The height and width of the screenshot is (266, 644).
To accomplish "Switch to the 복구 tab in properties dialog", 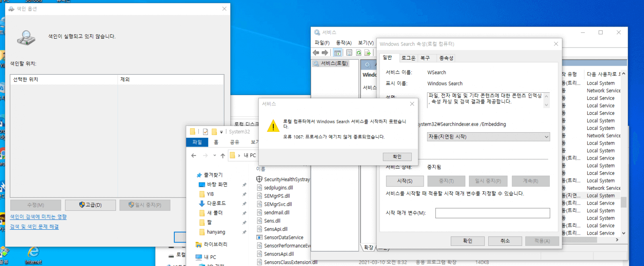I will coord(425,58).
